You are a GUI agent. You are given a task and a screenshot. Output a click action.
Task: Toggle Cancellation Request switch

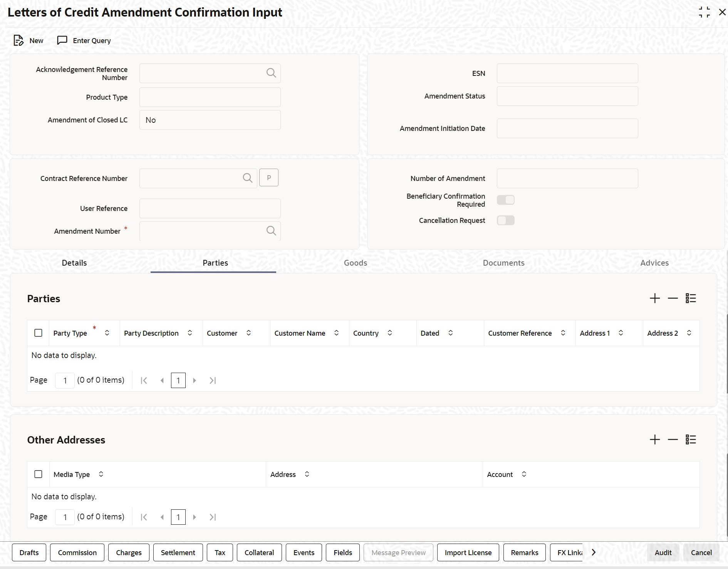506,220
